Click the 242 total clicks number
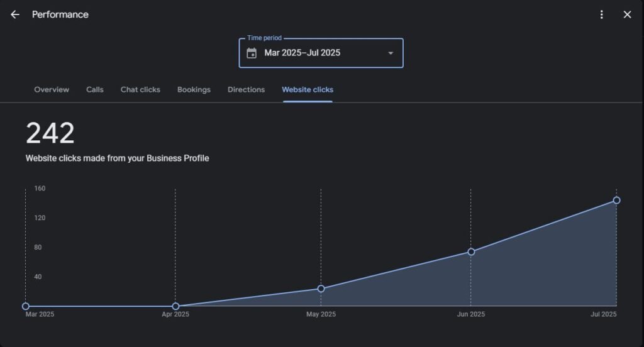 tap(50, 133)
